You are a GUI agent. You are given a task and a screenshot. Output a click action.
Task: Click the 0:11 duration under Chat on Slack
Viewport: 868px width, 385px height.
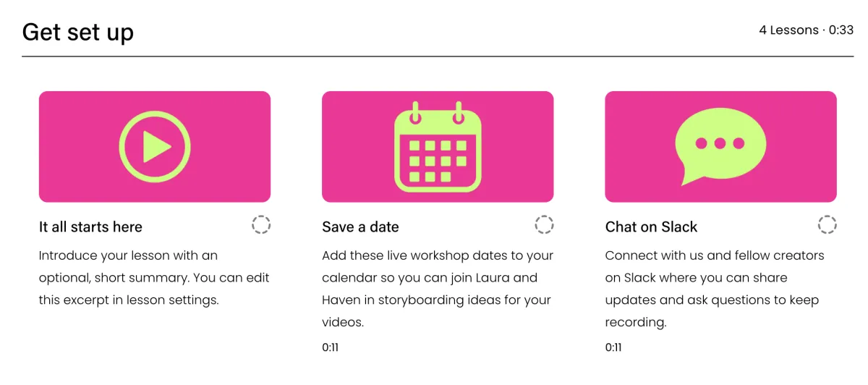coord(613,347)
